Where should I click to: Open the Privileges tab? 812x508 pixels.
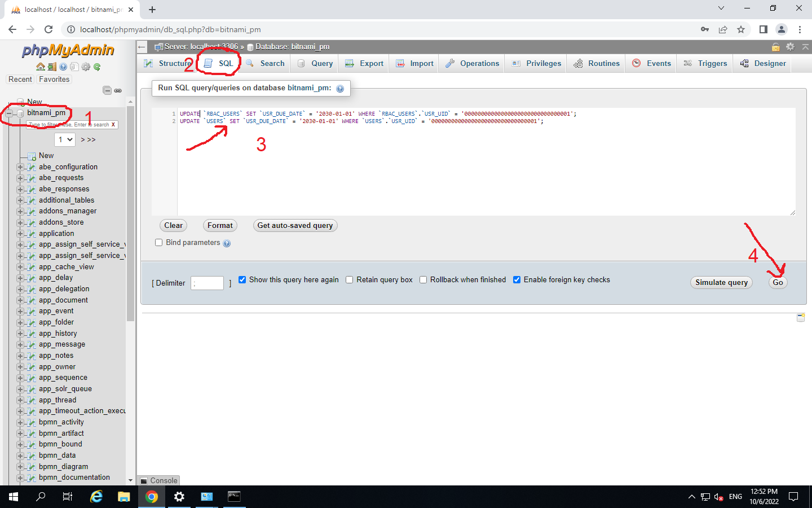click(536, 64)
